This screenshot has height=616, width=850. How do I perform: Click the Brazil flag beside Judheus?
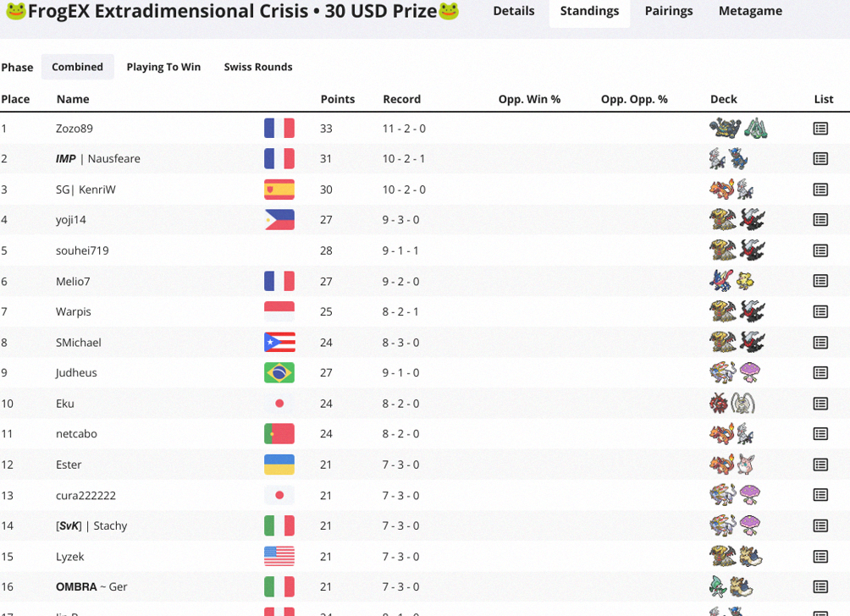(x=279, y=373)
